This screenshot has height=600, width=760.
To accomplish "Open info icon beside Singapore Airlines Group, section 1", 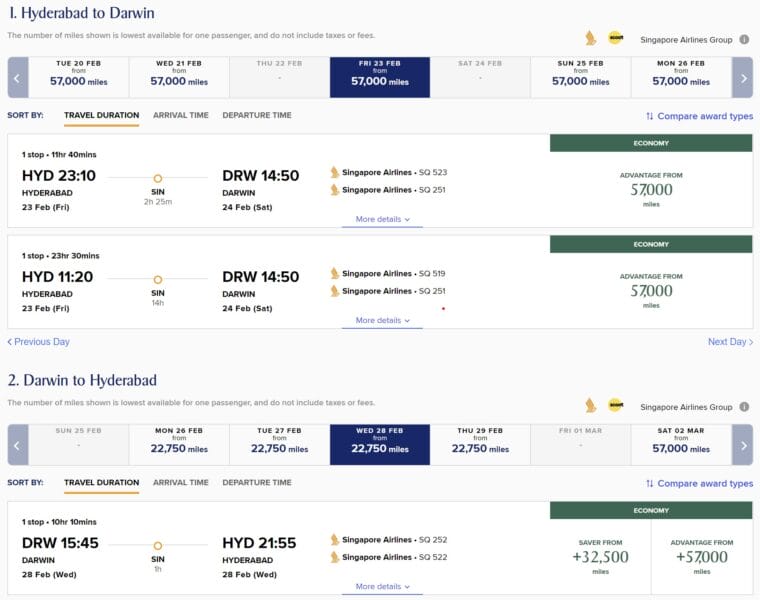I will (743, 39).
